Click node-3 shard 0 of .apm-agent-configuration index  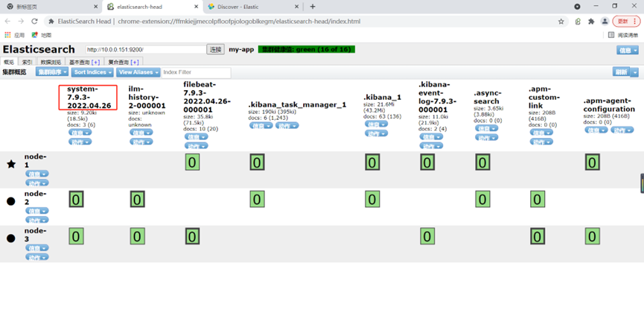[592, 236]
